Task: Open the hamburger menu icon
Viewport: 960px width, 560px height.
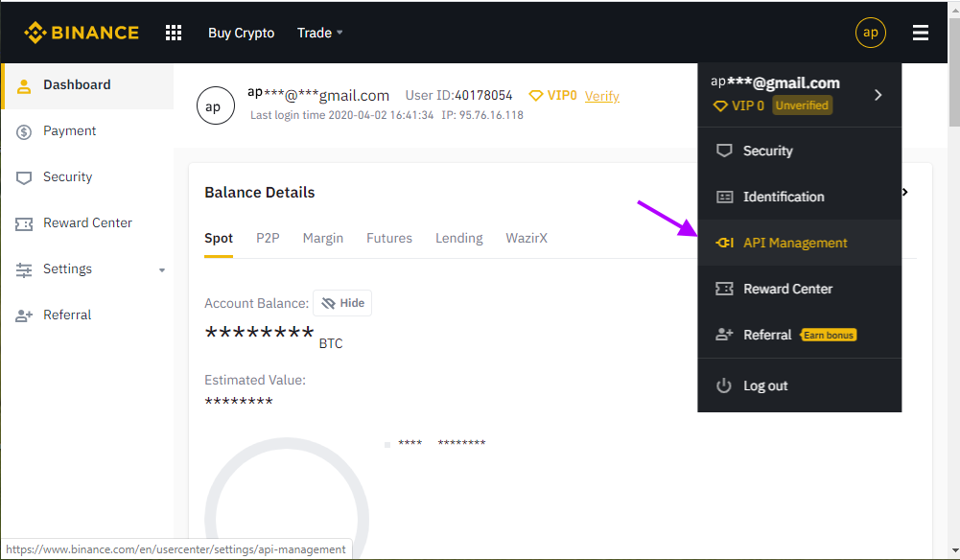Action: coord(921,33)
